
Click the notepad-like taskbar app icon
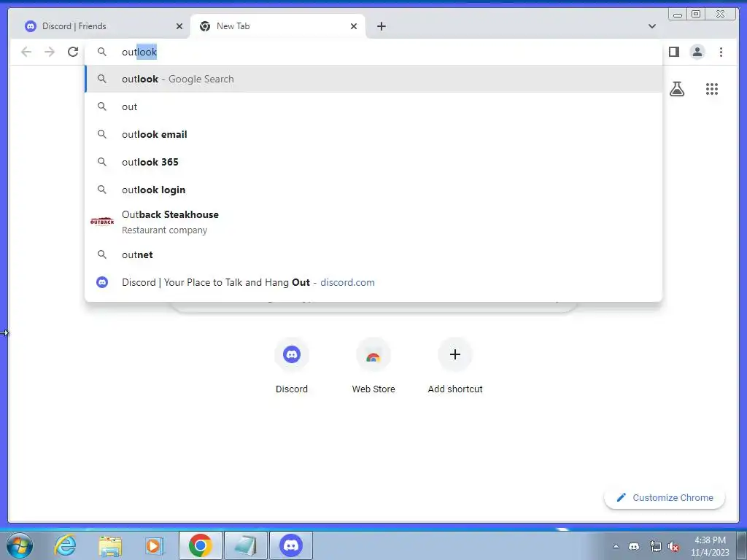[246, 545]
